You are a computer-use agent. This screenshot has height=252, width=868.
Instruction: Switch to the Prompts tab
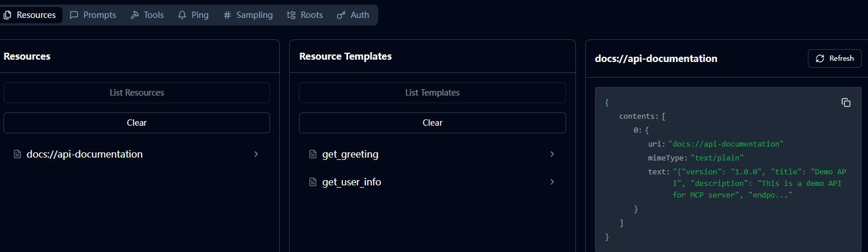click(93, 15)
